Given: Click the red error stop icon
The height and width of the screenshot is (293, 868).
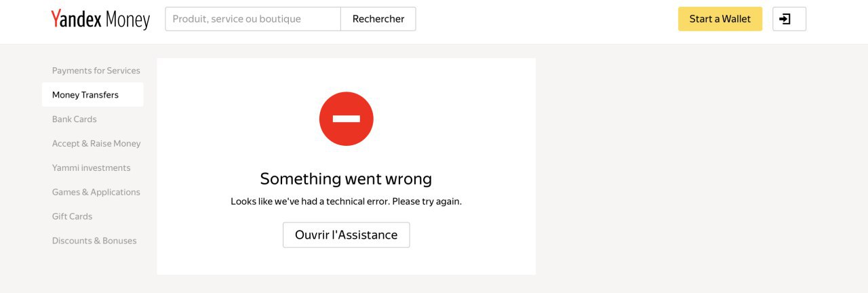Looking at the screenshot, I should pos(347,119).
